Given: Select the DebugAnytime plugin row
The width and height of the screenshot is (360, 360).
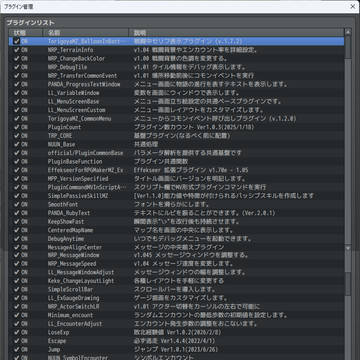Looking at the screenshot, I should (177, 239).
